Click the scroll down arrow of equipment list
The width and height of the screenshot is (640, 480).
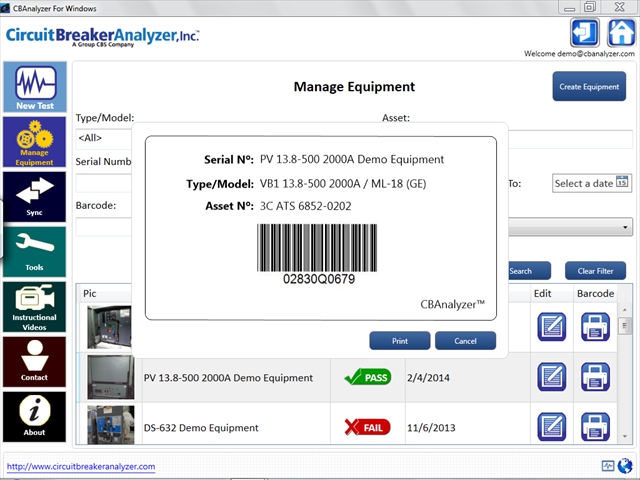tap(624, 437)
